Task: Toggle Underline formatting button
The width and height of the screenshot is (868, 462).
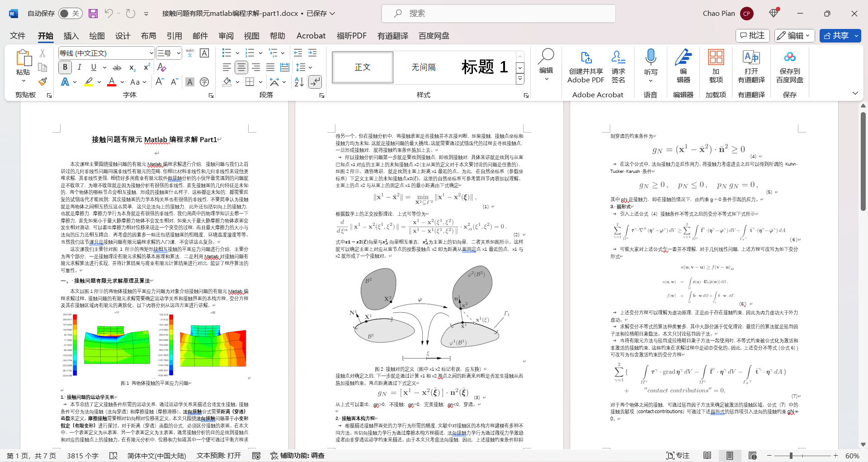Action: click(x=94, y=67)
